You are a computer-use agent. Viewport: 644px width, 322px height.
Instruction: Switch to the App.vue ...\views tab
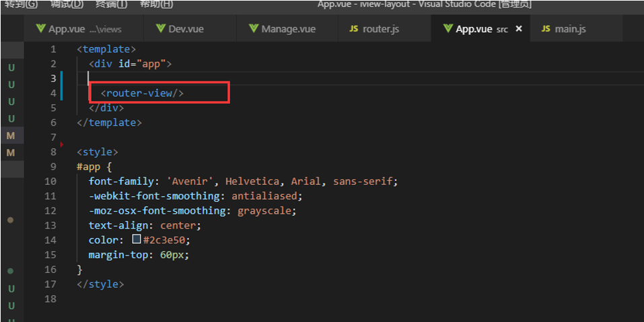tap(83, 29)
